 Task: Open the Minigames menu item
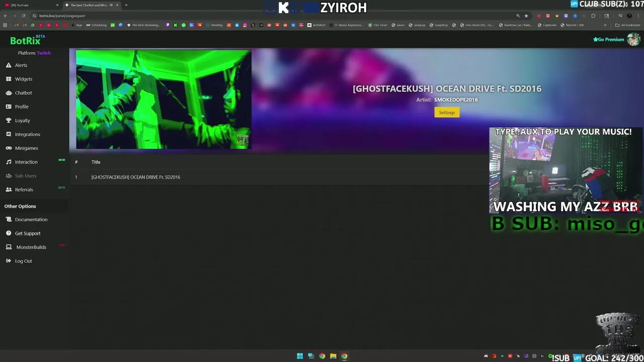tap(27, 148)
